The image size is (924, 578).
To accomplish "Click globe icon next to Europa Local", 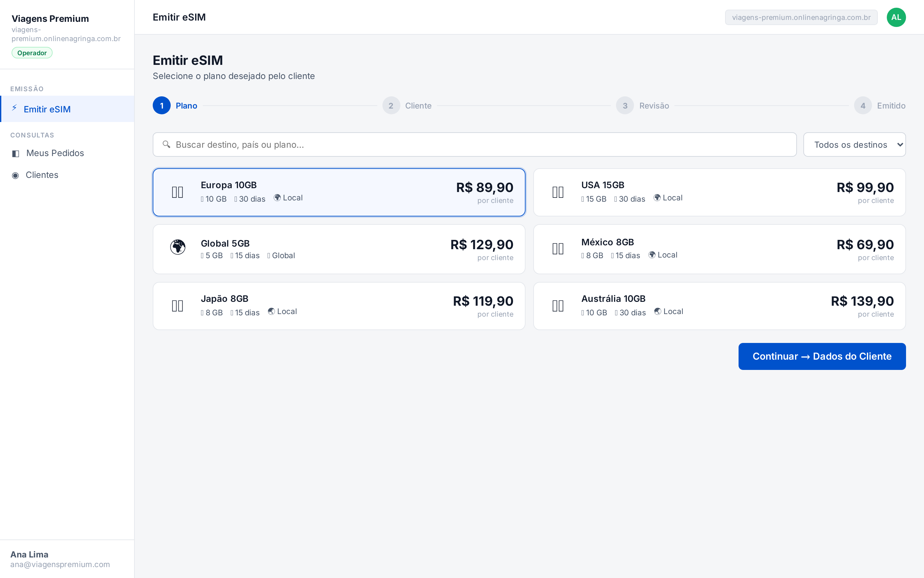I will pyautogui.click(x=277, y=197).
